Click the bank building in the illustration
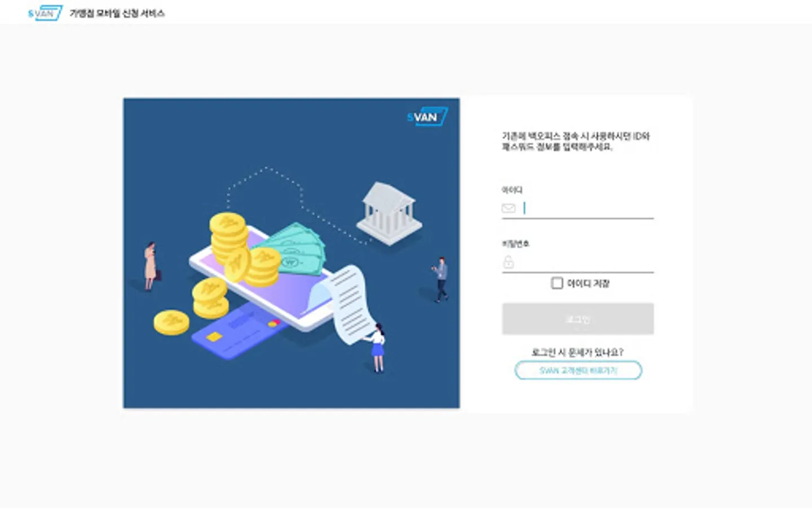The image size is (812, 508). pos(389,213)
